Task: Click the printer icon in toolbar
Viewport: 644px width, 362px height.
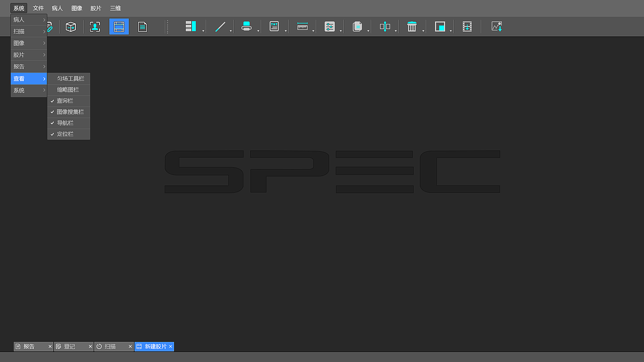Action: click(247, 27)
